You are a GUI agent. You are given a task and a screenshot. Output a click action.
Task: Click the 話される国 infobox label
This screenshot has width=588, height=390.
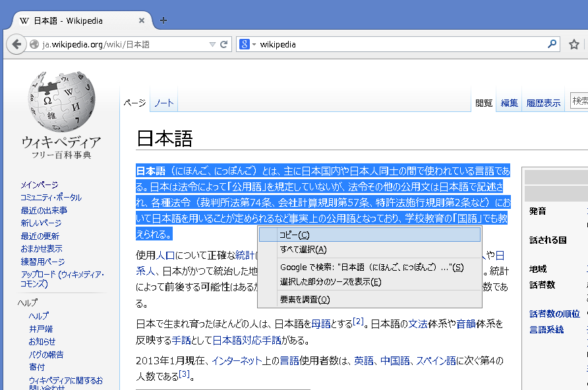[548, 240]
